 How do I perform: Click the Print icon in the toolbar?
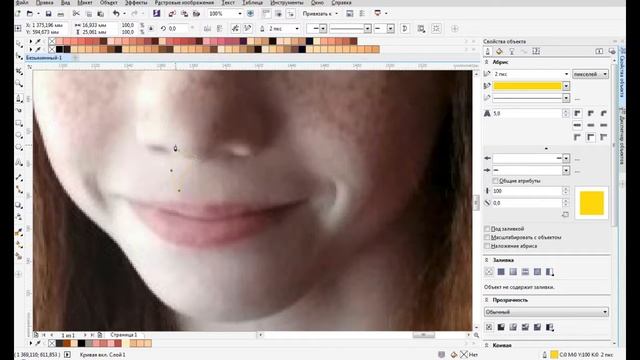(x=60, y=14)
